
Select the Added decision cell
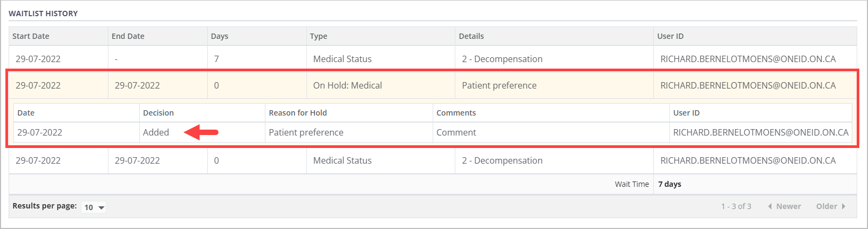[x=156, y=132]
